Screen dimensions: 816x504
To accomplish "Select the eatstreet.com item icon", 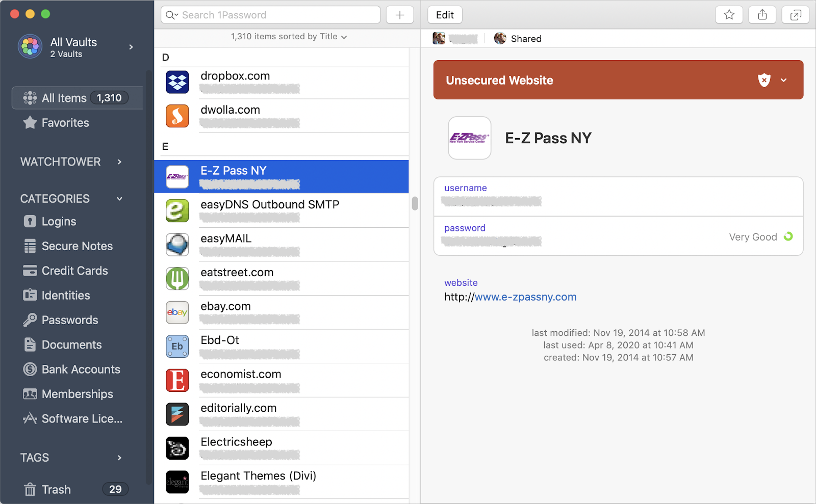I will [x=177, y=279].
